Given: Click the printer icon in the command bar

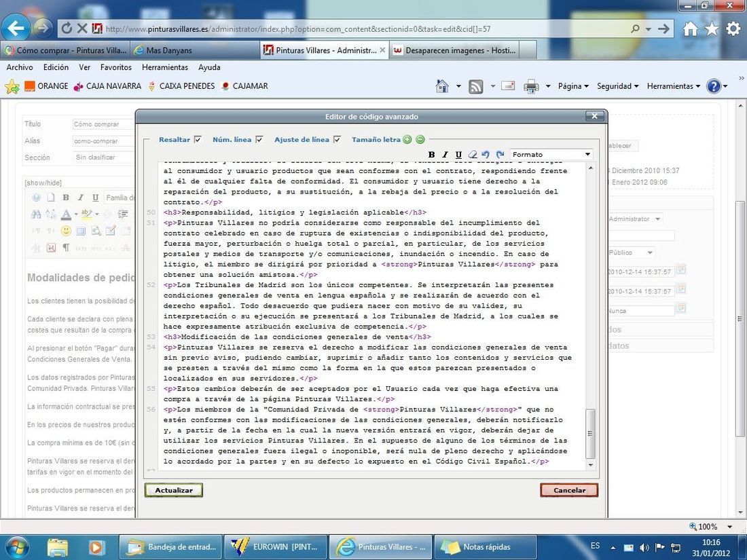Looking at the screenshot, I should (x=531, y=87).
